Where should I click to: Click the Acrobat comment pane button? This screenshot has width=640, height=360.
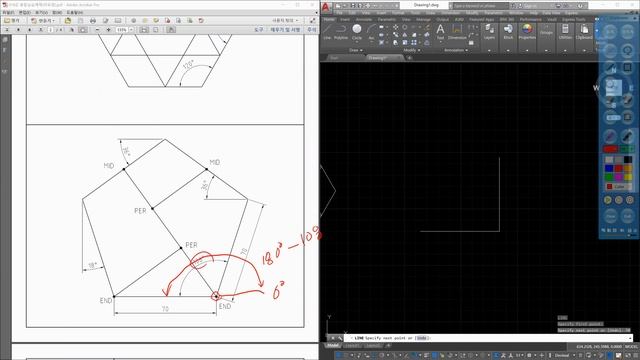(311, 30)
